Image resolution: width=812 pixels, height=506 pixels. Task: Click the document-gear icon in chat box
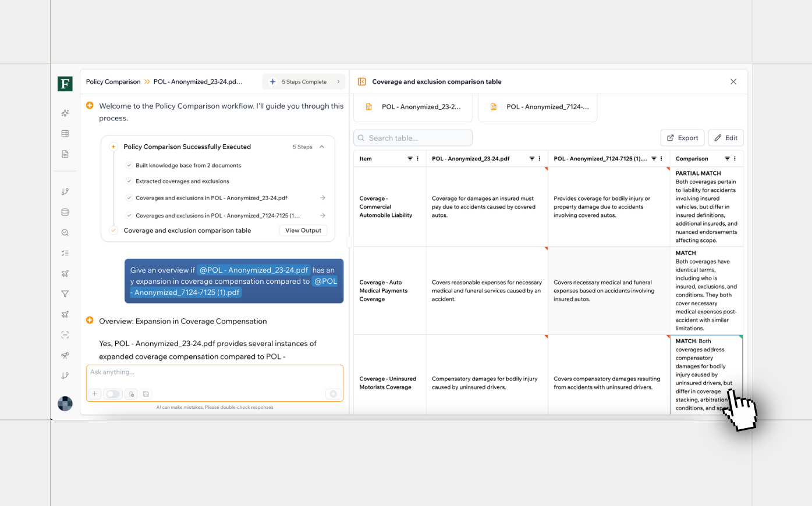click(x=132, y=394)
